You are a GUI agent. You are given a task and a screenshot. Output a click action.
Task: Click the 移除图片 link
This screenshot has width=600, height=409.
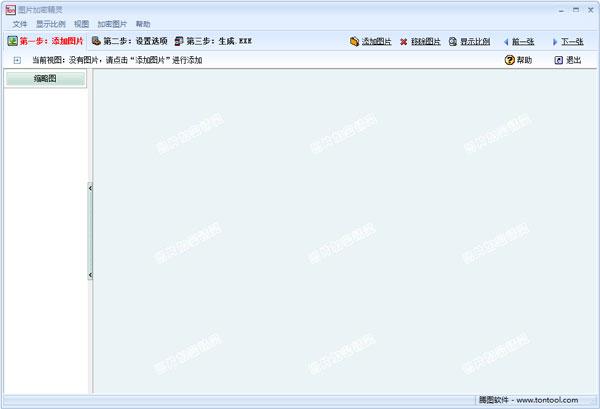tap(426, 41)
